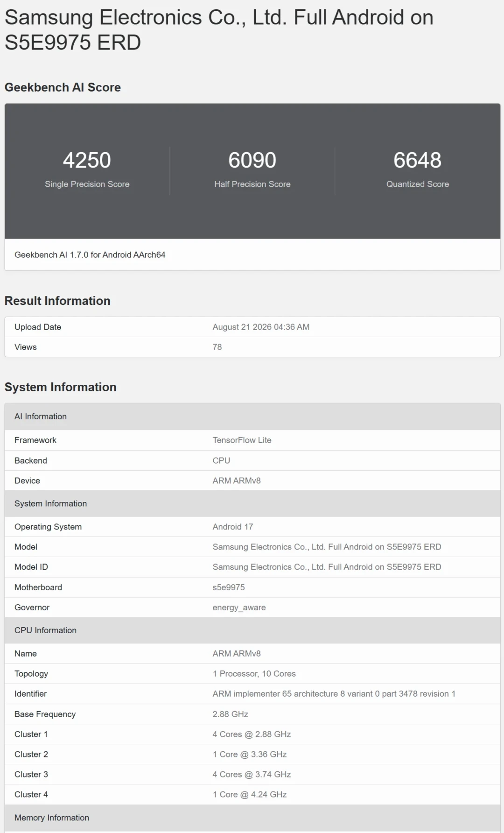Screen dimensions: 504x833
Task: Click the 'Framework' row label
Action: tap(35, 440)
